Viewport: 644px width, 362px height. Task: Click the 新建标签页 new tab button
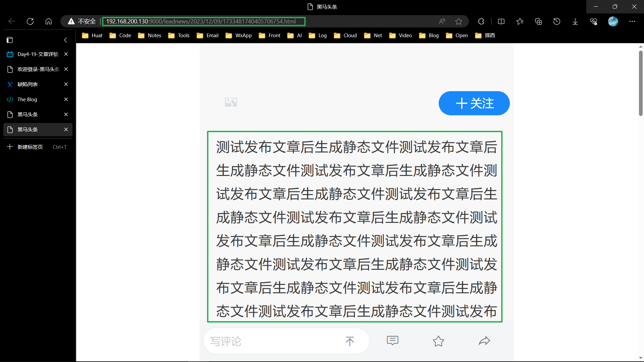(x=30, y=147)
